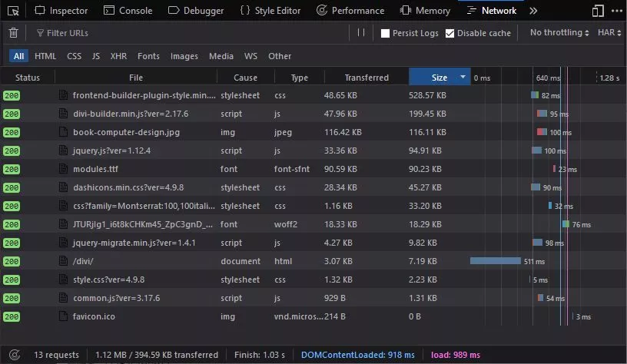The height and width of the screenshot is (364, 627).
Task: Click the /divi/ 511 ms waterfall bar
Action: tap(496, 261)
